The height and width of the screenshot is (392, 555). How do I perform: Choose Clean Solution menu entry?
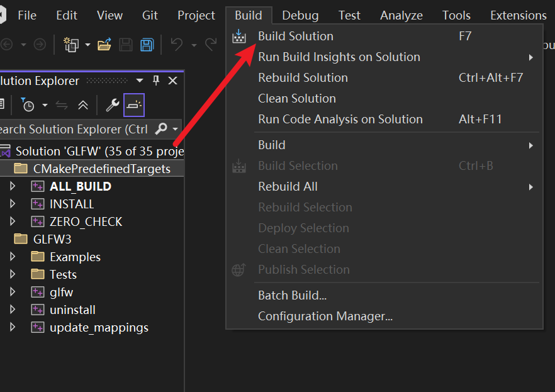pyautogui.click(x=384, y=98)
